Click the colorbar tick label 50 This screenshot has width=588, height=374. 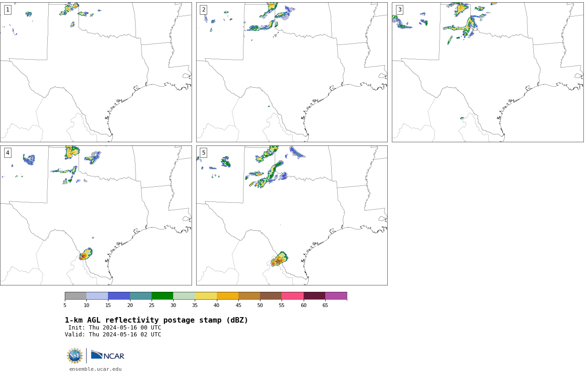260,305
